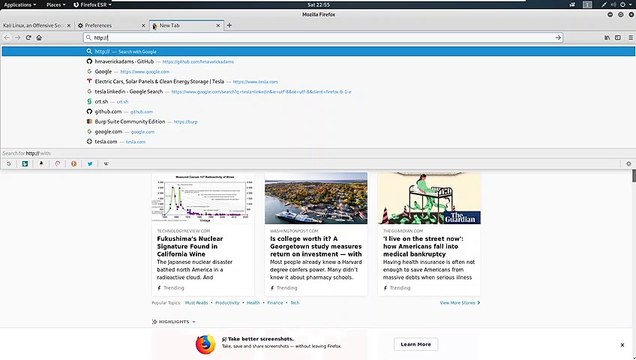Click the Go arrow in the URL bar
The height and width of the screenshot is (360, 636).
558,38
